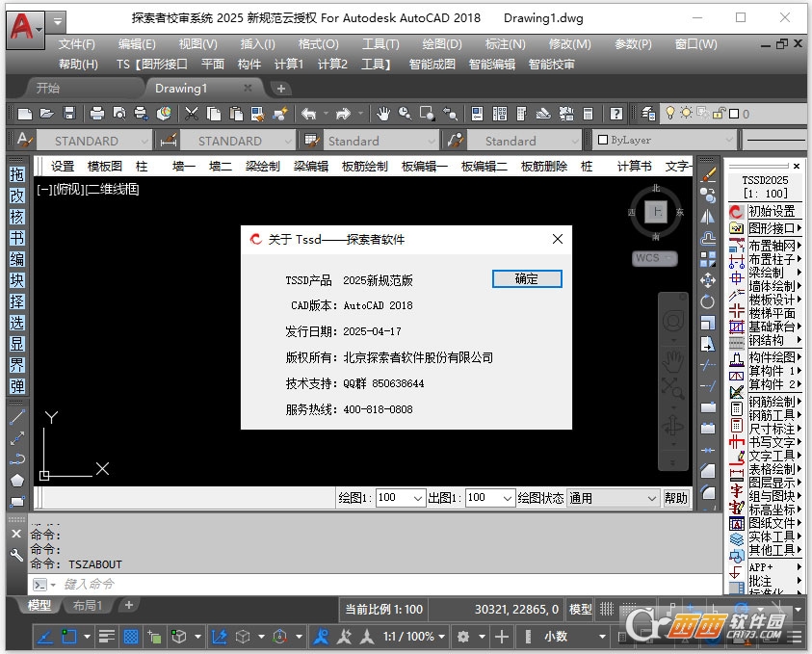Open the multileader style Standard dropdown
Viewport: 812px width, 654px height.
click(525, 141)
